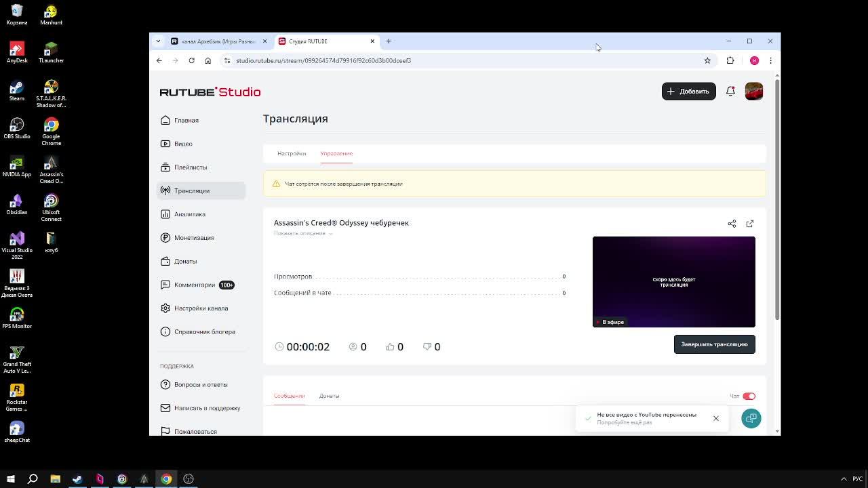
Task: Click the viewers count icon
Action: point(353,346)
